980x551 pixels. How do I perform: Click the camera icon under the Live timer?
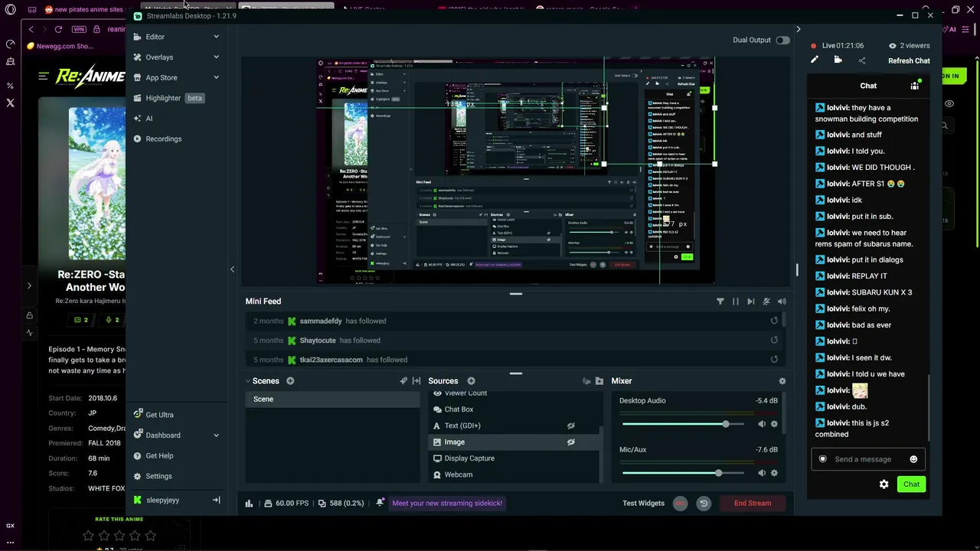tap(838, 60)
